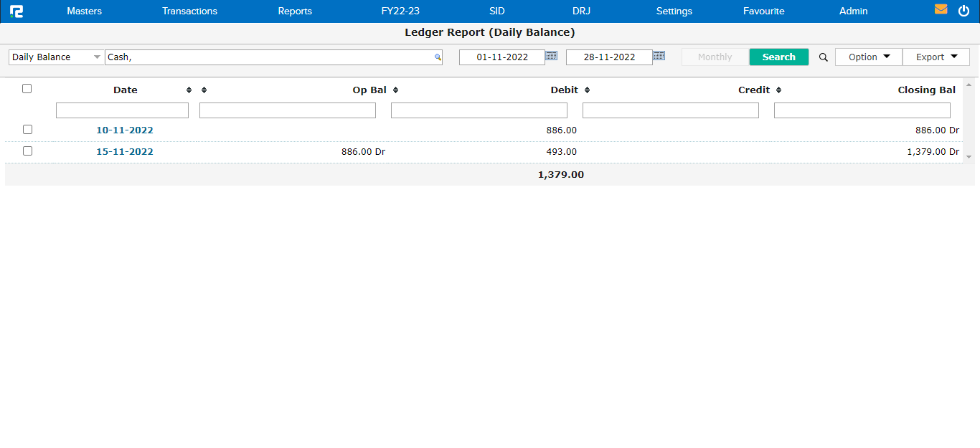Open the Masters menu
The height and width of the screenshot is (448, 980).
tap(84, 11)
